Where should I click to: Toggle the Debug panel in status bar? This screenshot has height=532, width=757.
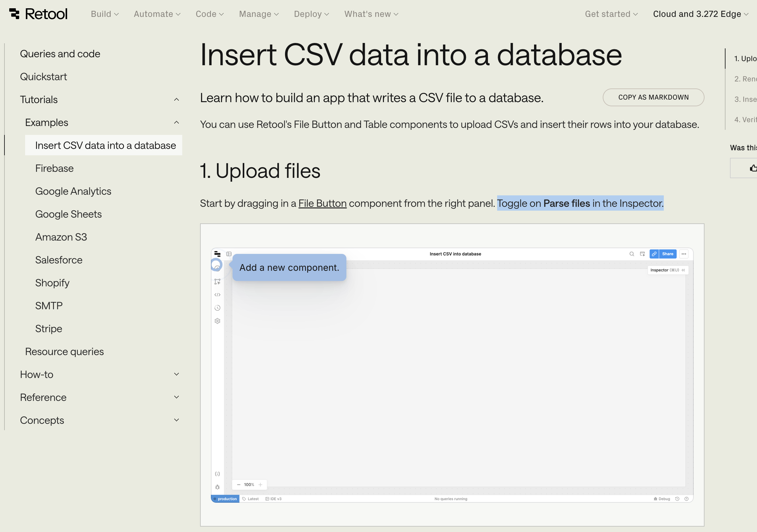pos(662,499)
